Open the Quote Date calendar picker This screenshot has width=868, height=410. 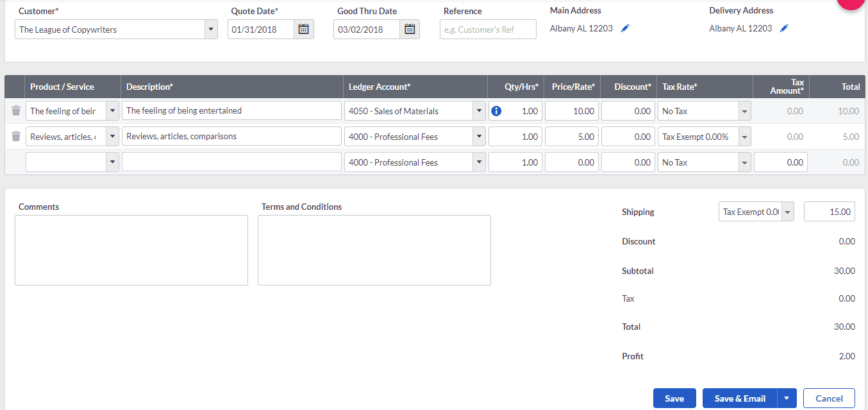[303, 29]
